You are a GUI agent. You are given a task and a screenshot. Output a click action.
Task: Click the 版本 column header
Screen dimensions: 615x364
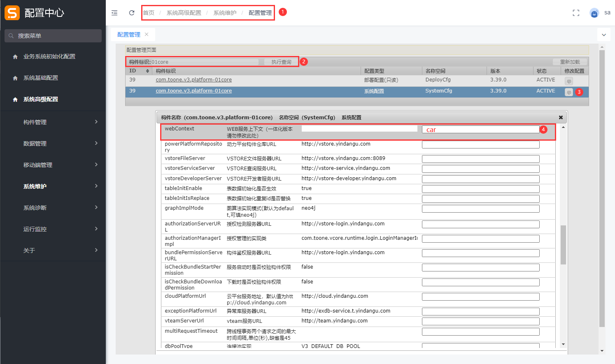pos(510,71)
